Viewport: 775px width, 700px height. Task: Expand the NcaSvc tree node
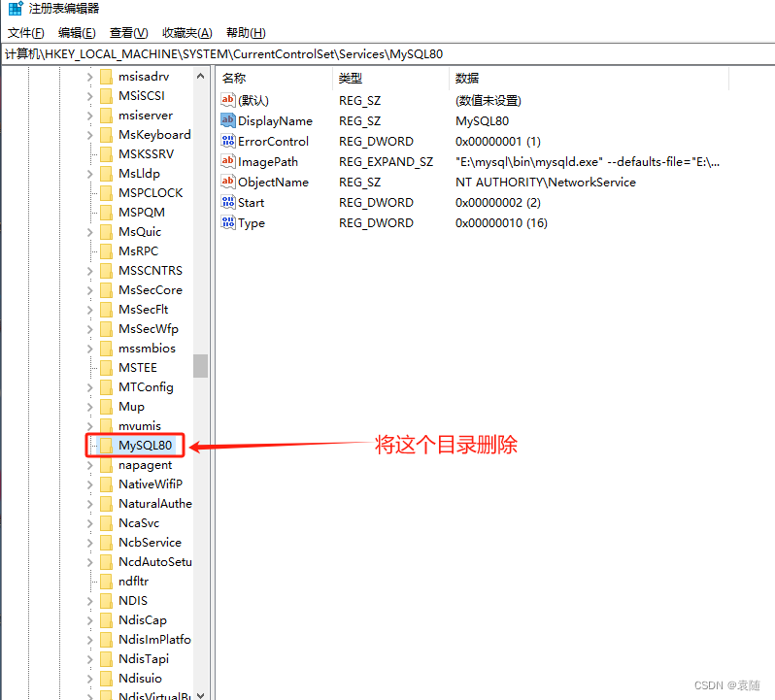pyautogui.click(x=90, y=523)
